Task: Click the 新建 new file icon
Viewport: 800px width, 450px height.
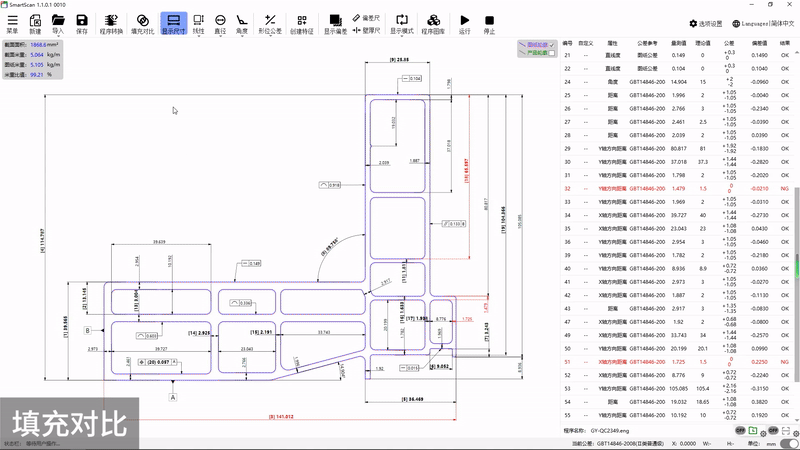Action: [x=35, y=23]
